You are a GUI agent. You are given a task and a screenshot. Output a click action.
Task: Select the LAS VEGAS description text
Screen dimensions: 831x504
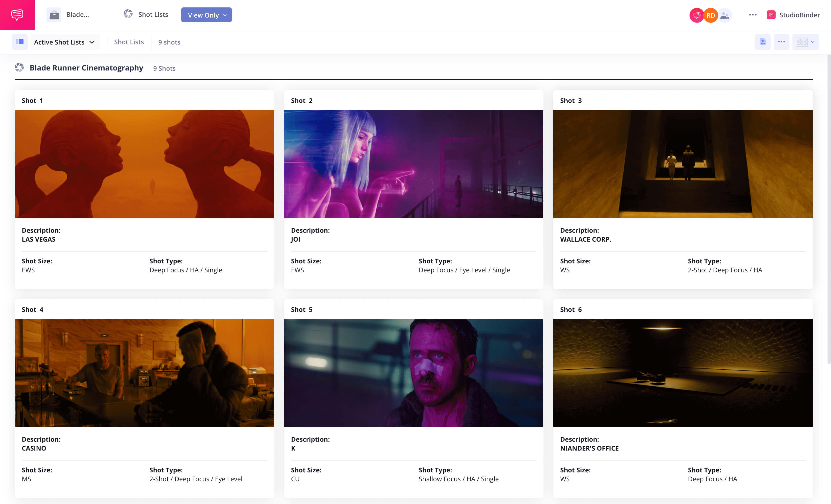coord(38,239)
